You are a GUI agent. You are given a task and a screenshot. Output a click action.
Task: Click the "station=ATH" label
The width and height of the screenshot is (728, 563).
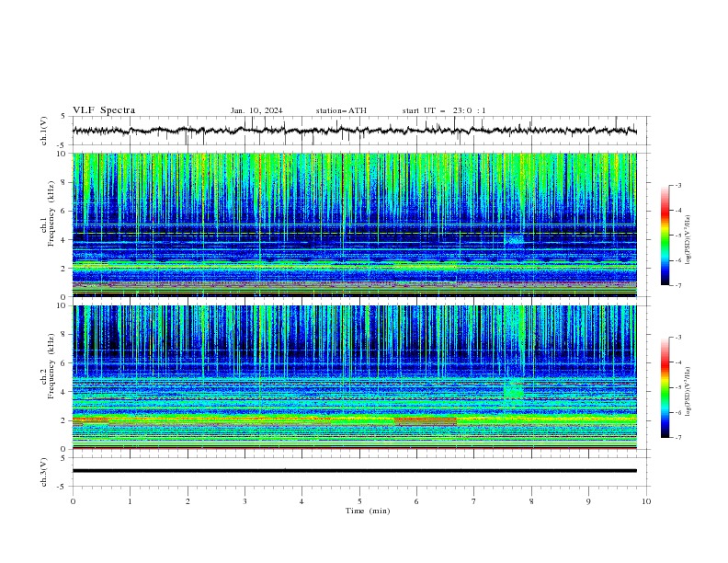pyautogui.click(x=341, y=110)
